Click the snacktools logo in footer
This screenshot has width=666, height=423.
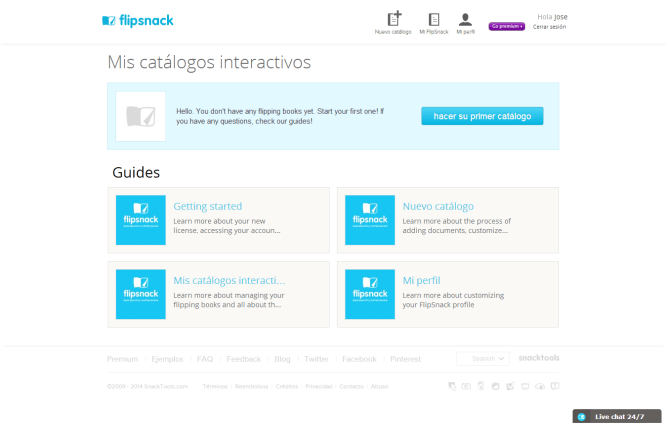coord(539,358)
